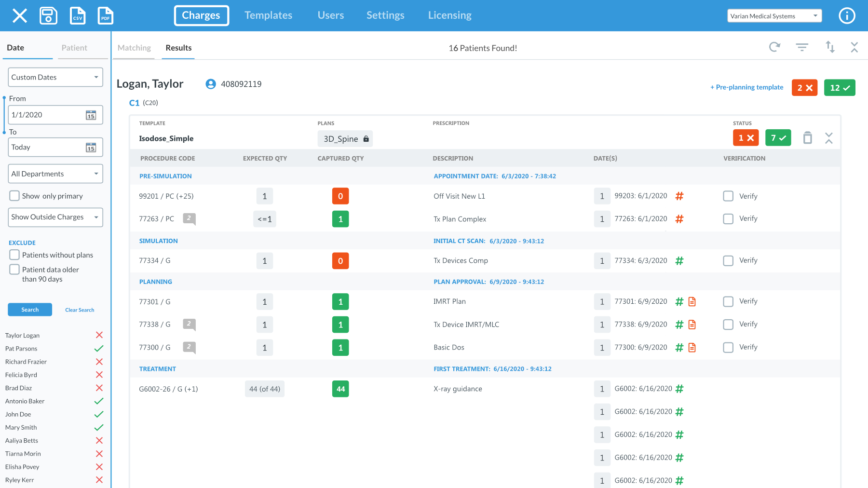Switch to the Matching tab

tap(134, 48)
